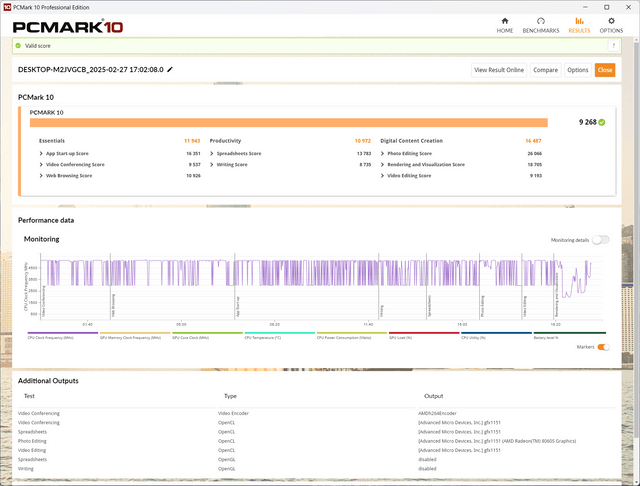Select CPU Power Consumption legend series
The width and height of the screenshot is (640, 486).
tap(352, 335)
